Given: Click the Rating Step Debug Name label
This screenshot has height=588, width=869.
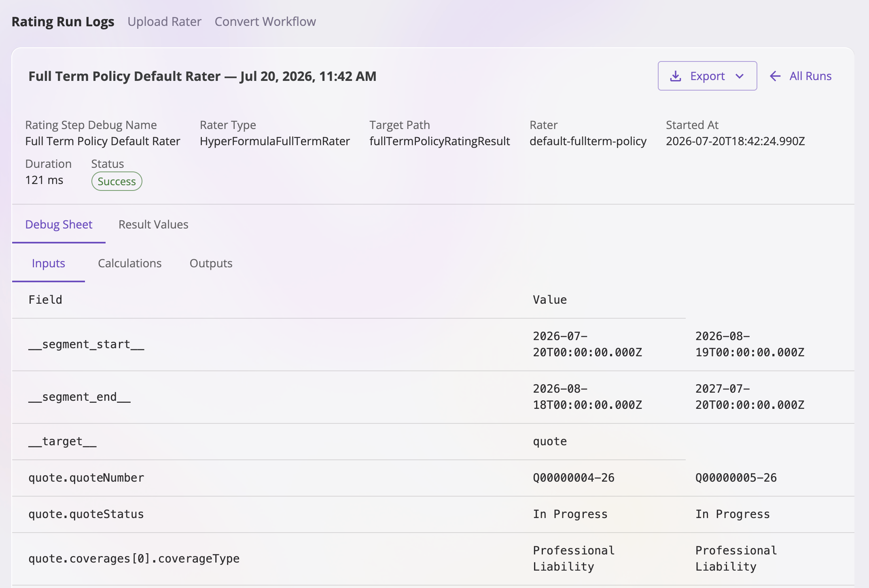Looking at the screenshot, I should tap(91, 125).
